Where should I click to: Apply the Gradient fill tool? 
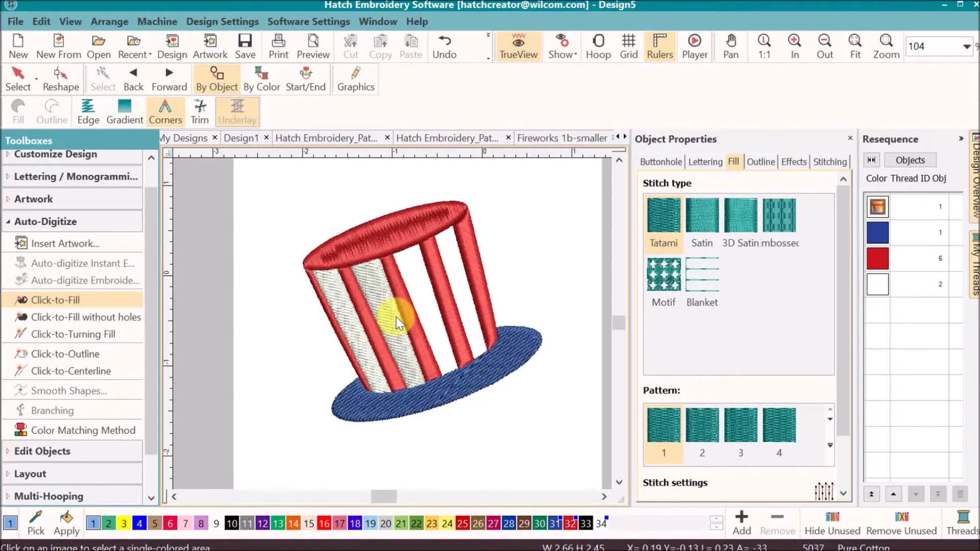coord(124,112)
